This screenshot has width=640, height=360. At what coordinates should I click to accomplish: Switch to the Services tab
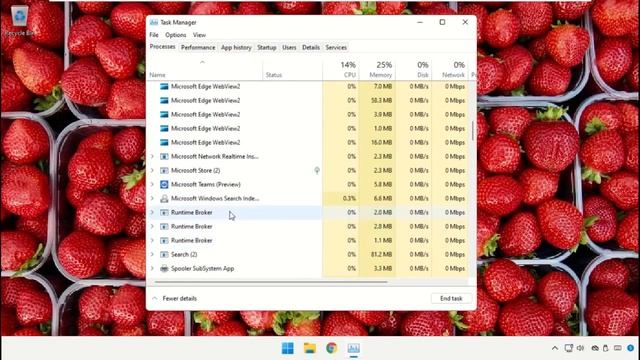336,47
